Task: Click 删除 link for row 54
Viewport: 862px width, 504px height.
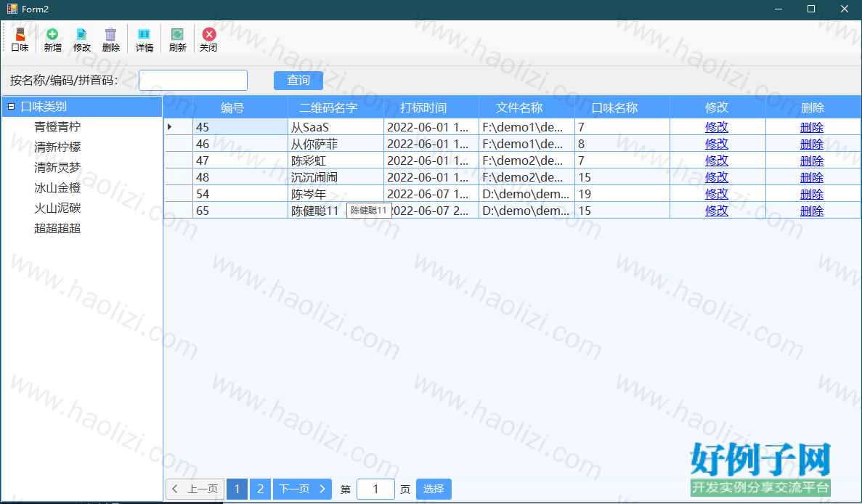Action: pyautogui.click(x=811, y=194)
